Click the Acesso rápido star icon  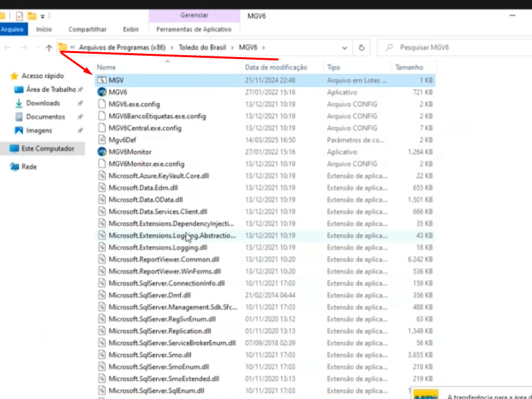click(x=14, y=76)
